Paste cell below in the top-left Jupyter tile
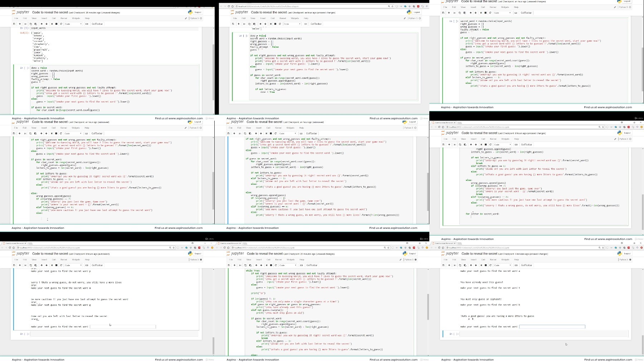 pos(35,24)
